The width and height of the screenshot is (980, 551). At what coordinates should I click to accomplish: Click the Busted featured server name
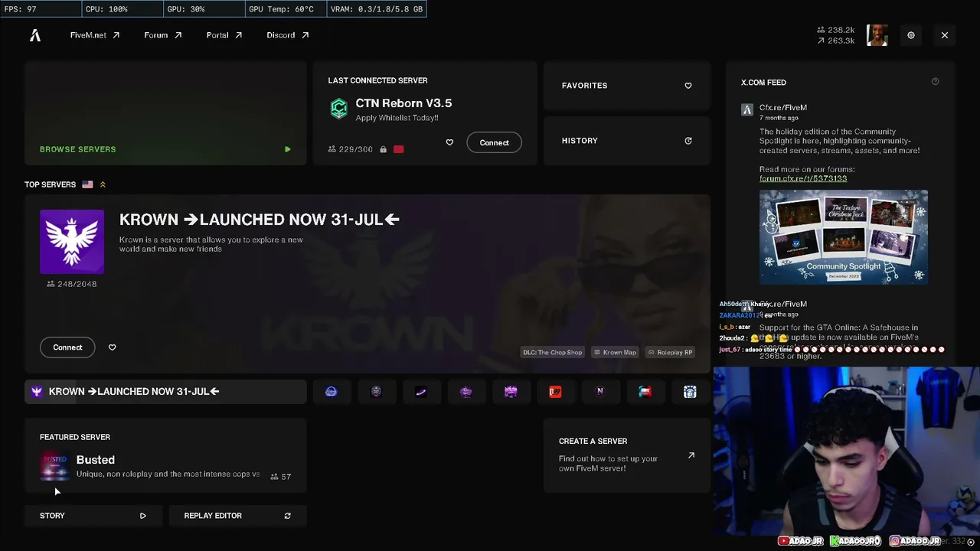point(96,460)
